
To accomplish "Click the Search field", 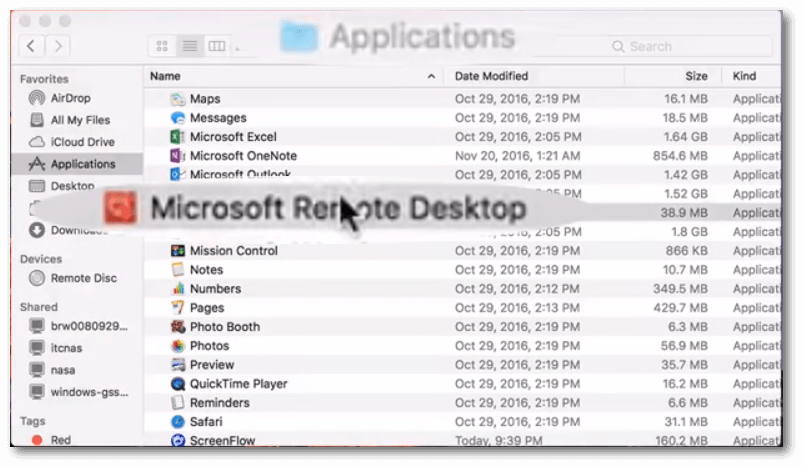I will [651, 47].
